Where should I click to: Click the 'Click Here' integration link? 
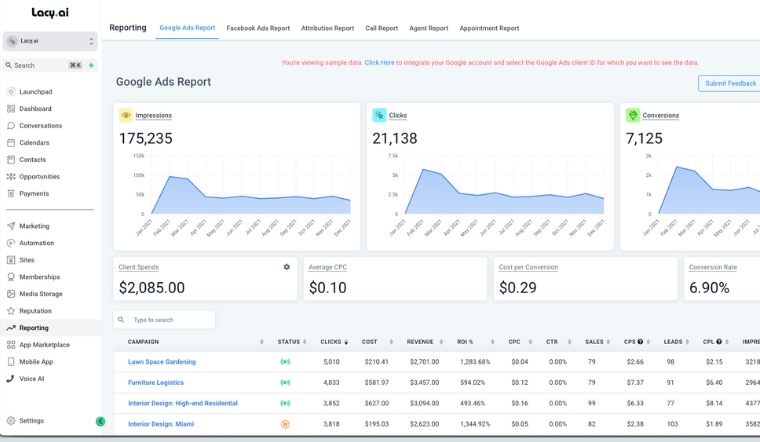(380, 63)
